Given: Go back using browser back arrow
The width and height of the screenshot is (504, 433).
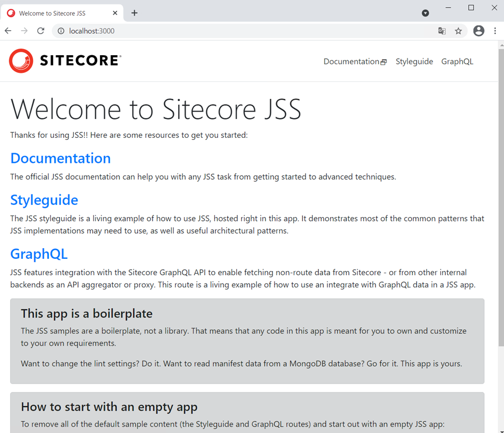Looking at the screenshot, I should (x=8, y=31).
